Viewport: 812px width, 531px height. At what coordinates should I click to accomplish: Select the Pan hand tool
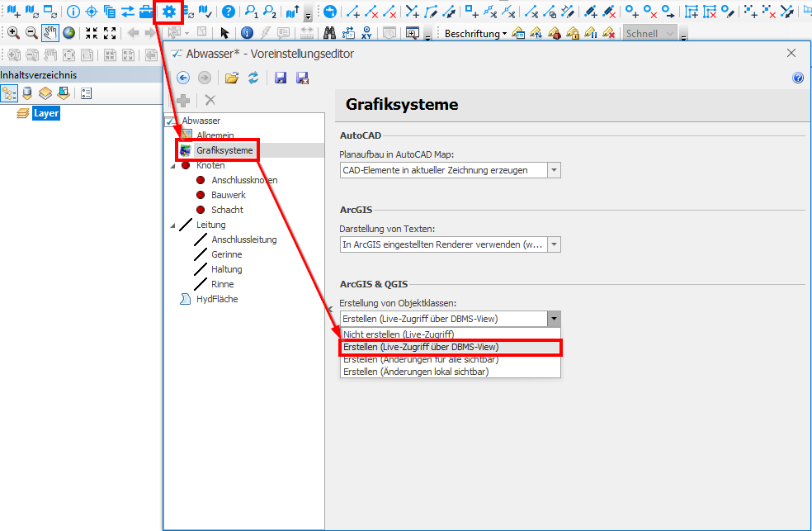(x=50, y=33)
